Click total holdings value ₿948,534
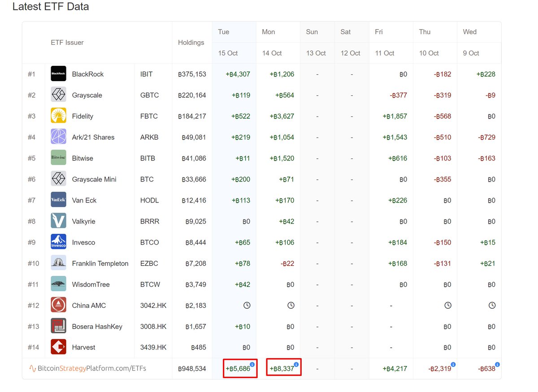The width and height of the screenshot is (538, 392). [x=192, y=369]
